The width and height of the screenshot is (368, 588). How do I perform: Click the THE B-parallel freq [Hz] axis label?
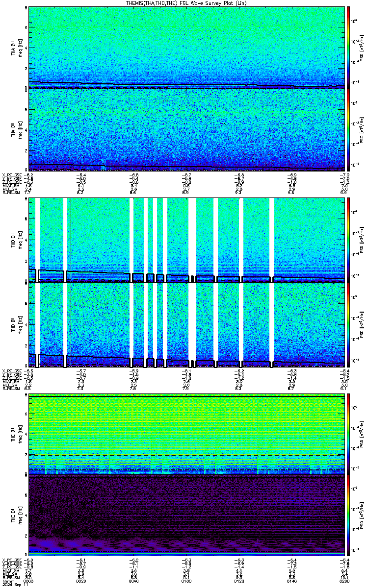tap(20, 515)
